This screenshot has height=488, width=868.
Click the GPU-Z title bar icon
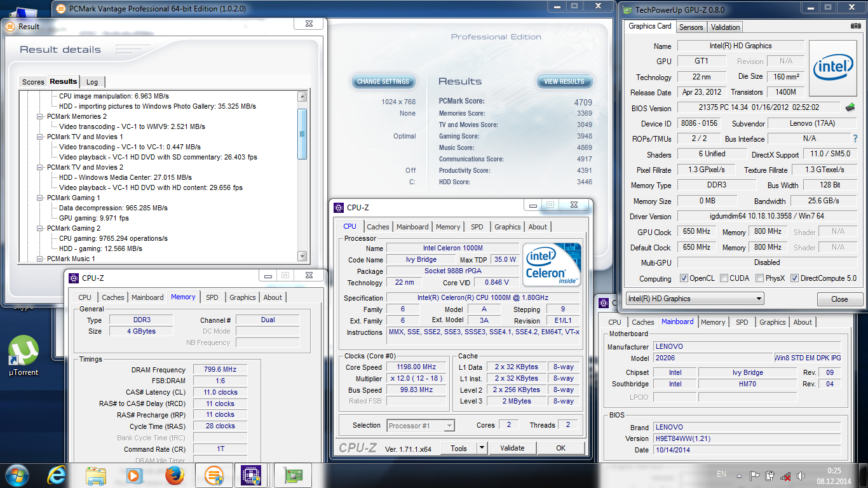(x=628, y=10)
